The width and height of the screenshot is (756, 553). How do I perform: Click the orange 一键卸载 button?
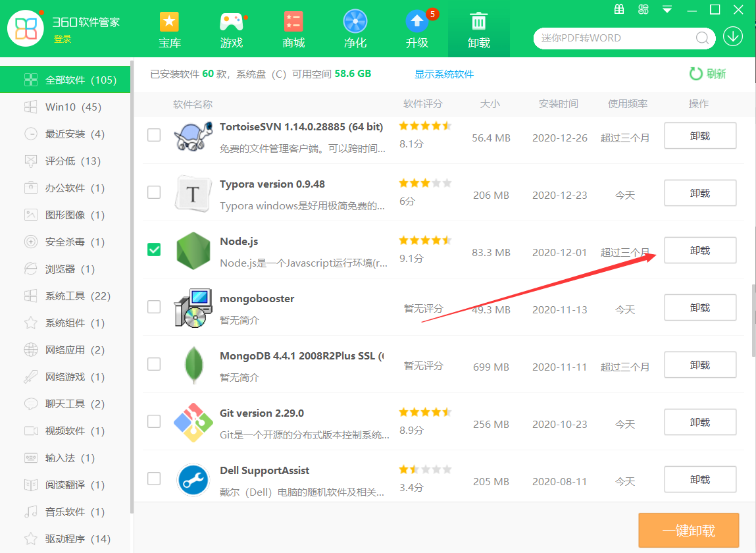coord(688,531)
